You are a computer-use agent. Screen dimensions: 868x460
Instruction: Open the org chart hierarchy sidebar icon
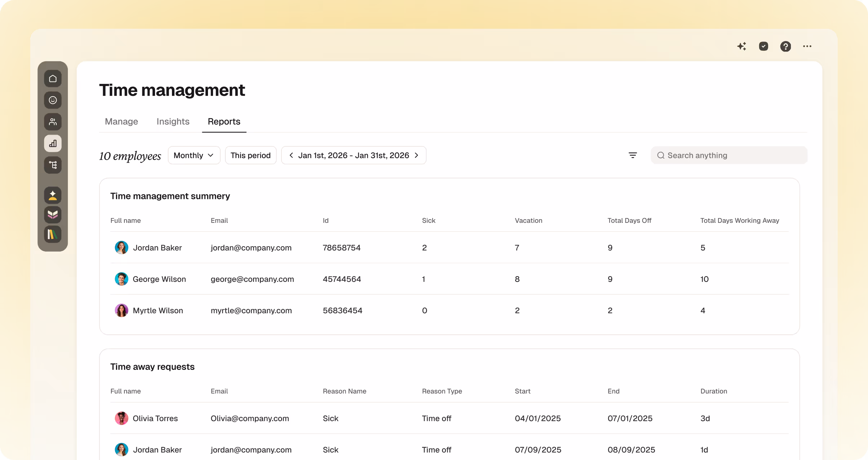coord(53,165)
